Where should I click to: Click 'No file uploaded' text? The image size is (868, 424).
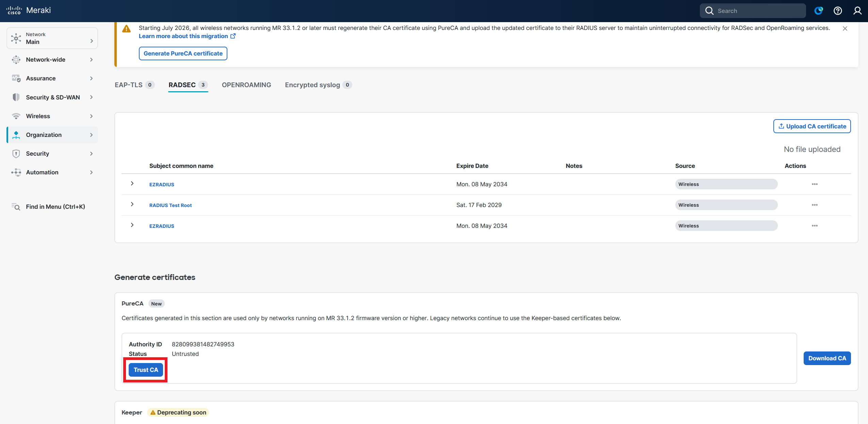812,150
